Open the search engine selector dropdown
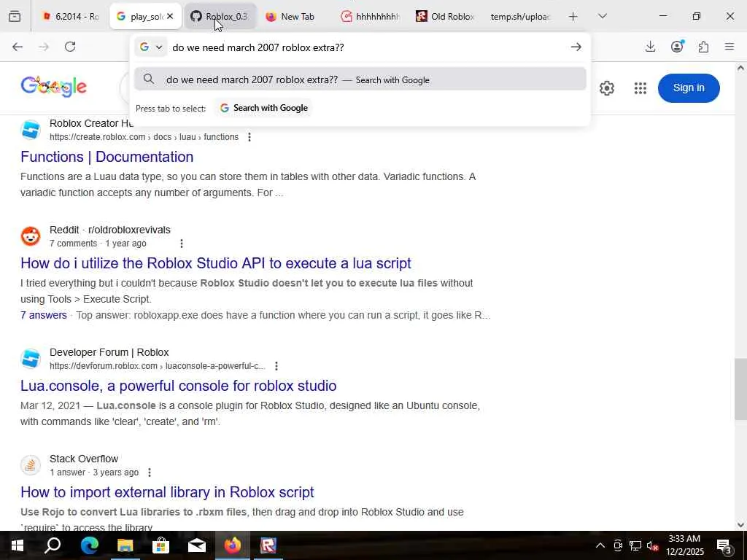Image resolution: width=747 pixels, height=560 pixels. click(x=151, y=47)
